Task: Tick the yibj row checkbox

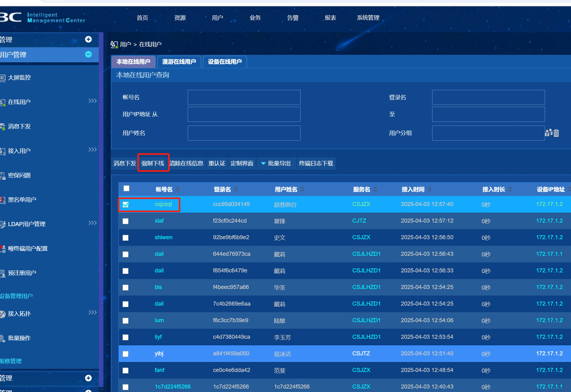Action: point(126,354)
